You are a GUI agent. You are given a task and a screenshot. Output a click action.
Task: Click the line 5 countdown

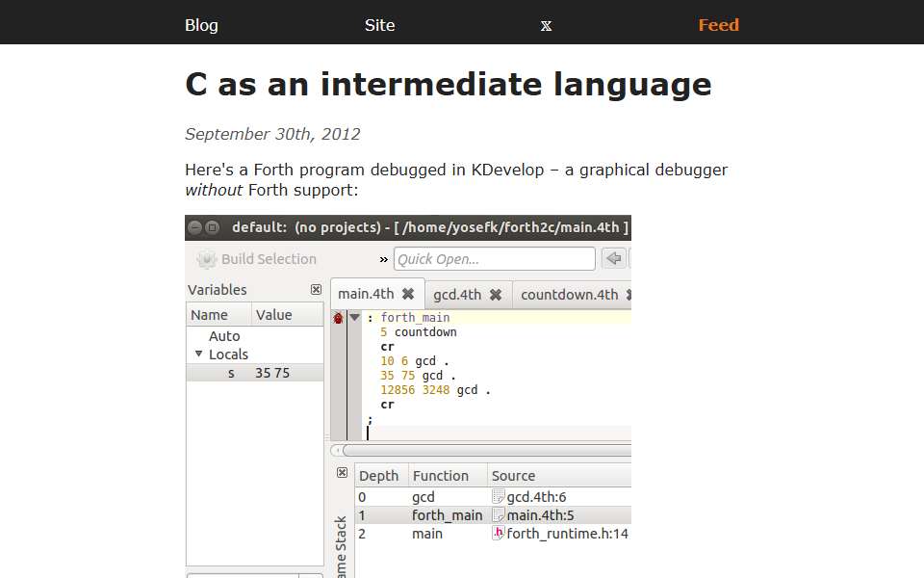[419, 332]
